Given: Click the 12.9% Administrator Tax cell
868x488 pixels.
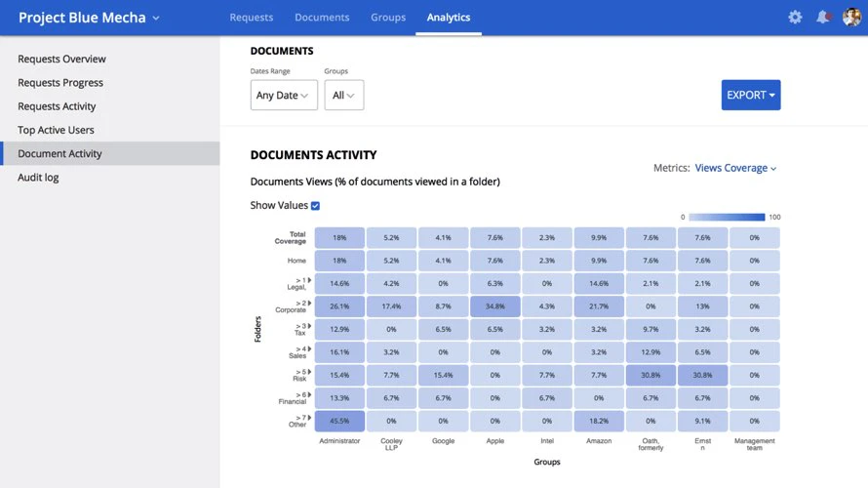Looking at the screenshot, I should click(339, 329).
